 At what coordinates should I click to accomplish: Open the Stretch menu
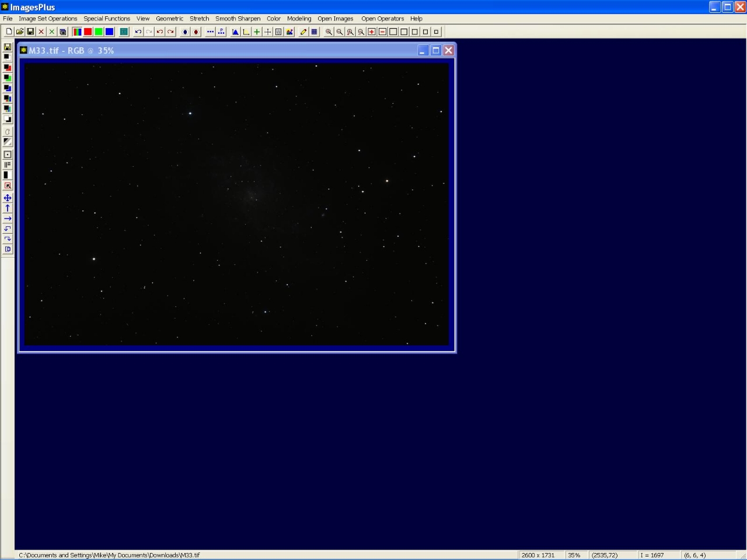(199, 19)
